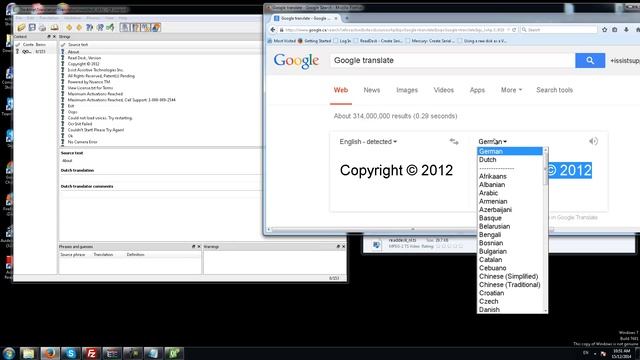Pick Arabic in the language list
This screenshot has width=640, height=360.
pyautogui.click(x=510, y=193)
